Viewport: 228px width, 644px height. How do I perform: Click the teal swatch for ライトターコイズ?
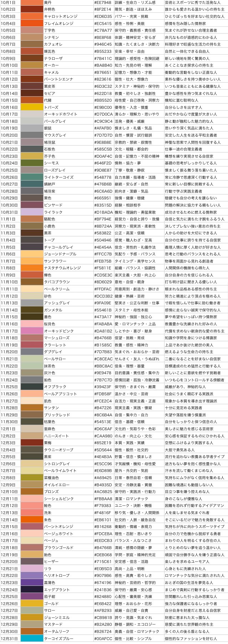click(32, 177)
